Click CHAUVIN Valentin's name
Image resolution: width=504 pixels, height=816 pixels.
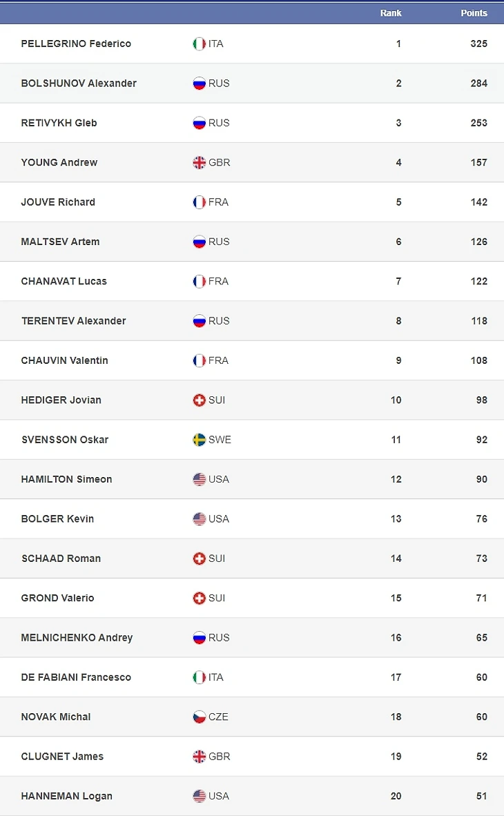pos(64,360)
